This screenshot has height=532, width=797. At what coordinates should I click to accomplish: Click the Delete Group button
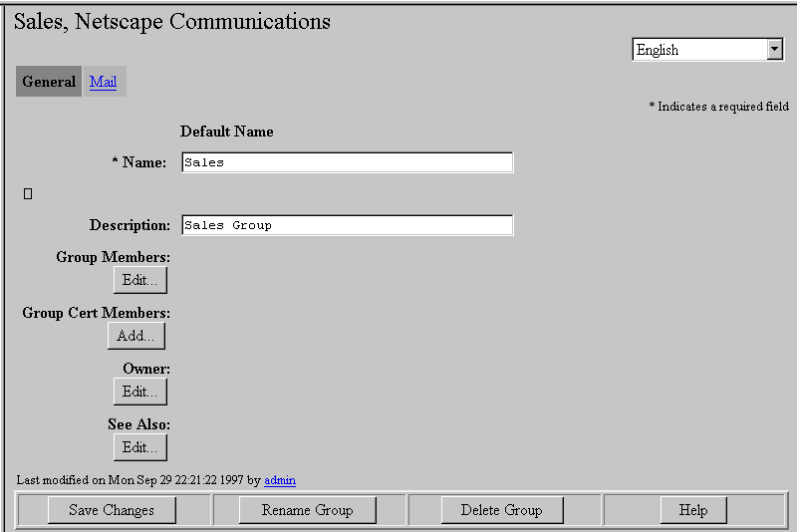[x=502, y=510]
